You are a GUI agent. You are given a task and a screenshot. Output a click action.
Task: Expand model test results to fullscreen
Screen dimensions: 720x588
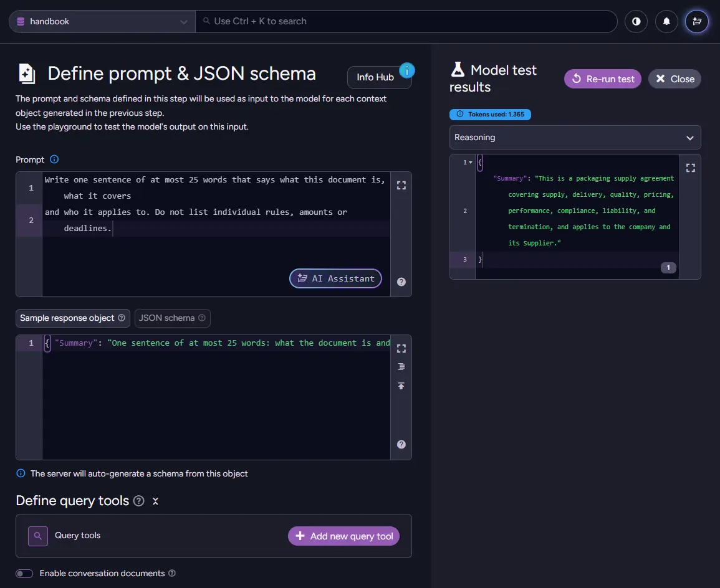coord(690,168)
